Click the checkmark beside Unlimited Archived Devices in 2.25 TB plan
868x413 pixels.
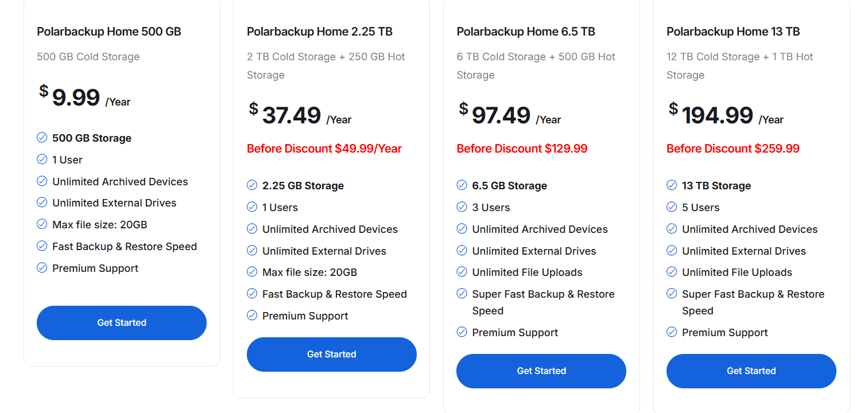tap(252, 229)
